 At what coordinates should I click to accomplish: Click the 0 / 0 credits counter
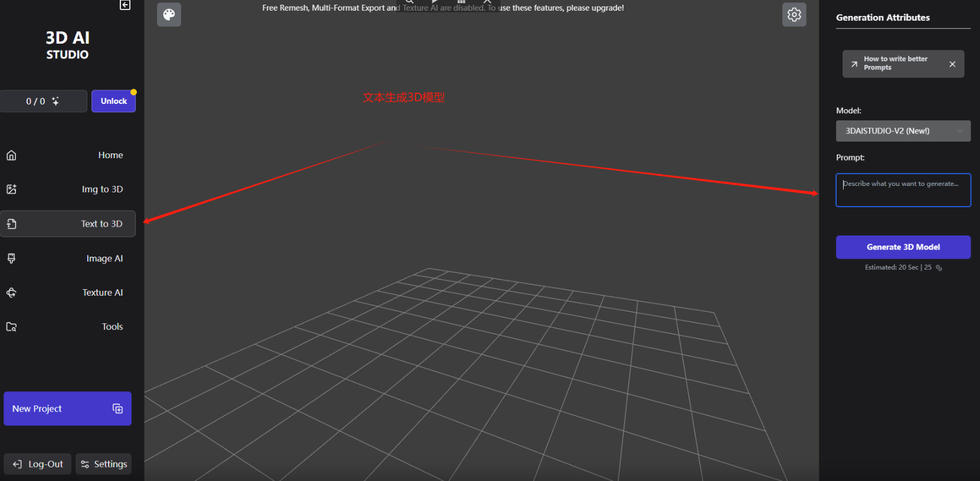tap(43, 101)
